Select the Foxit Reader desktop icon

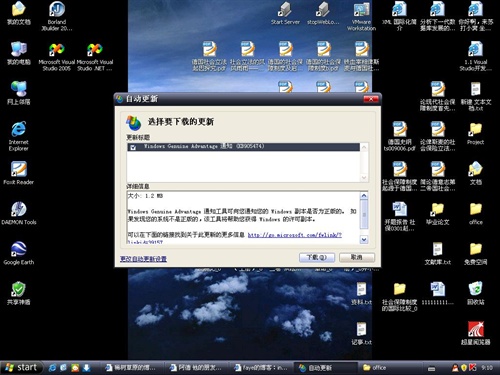(x=19, y=173)
